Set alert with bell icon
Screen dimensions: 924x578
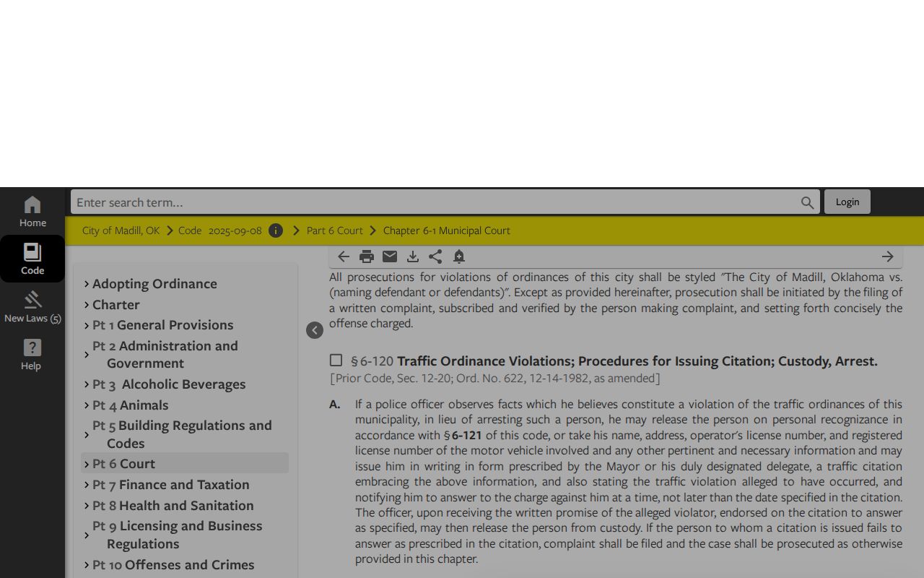point(458,256)
